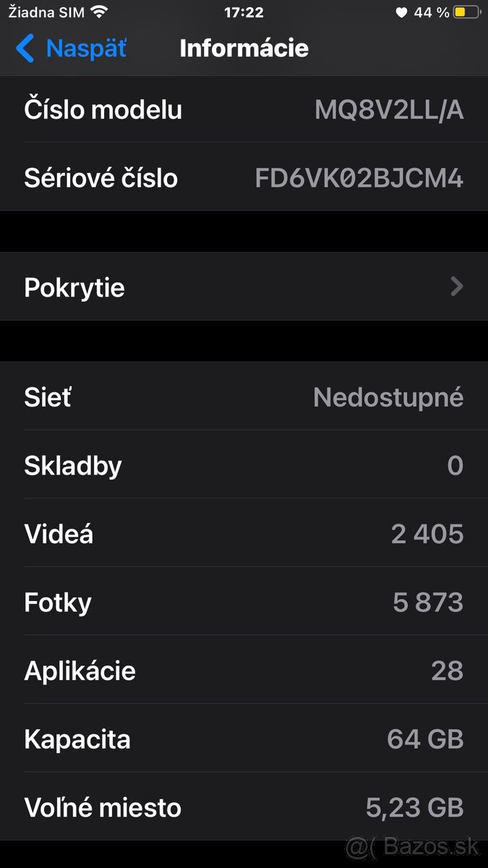Tap the blue back chevron icon

(x=25, y=48)
